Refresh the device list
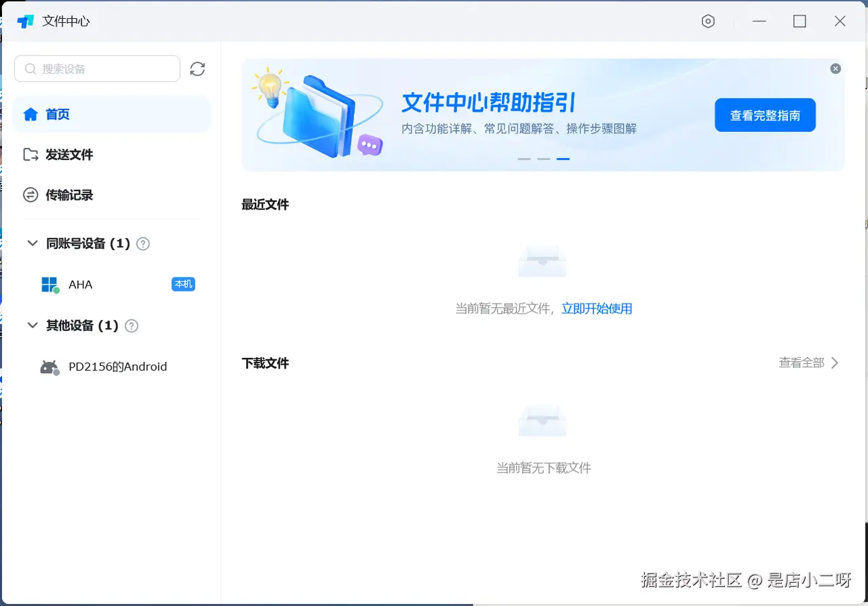Viewport: 868px width, 606px height. (197, 69)
